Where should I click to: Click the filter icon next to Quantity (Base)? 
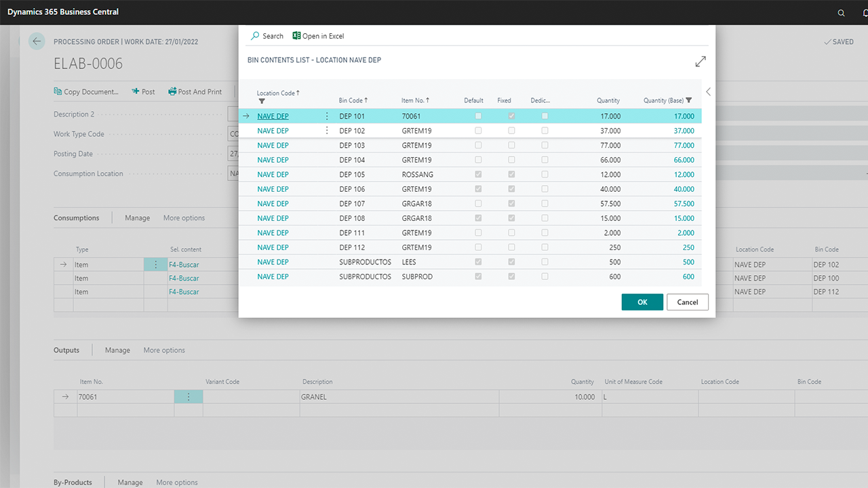click(x=689, y=100)
